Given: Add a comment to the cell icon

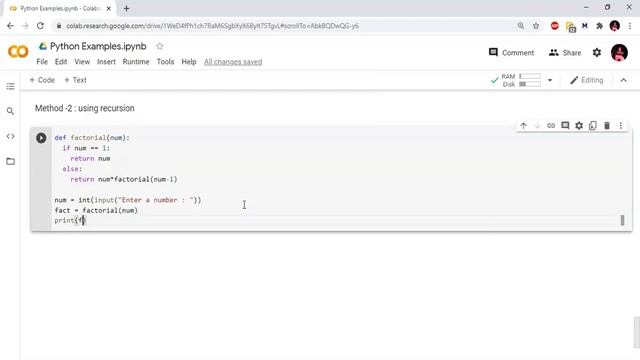Looking at the screenshot, I should (x=565, y=126).
